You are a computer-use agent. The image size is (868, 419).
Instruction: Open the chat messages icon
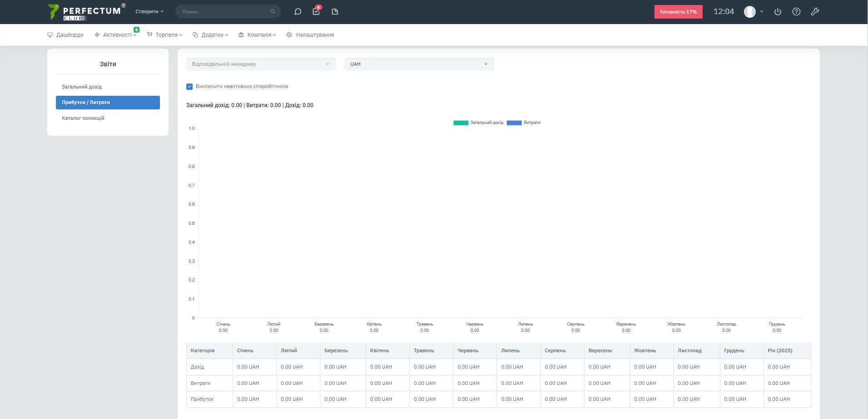point(298,12)
